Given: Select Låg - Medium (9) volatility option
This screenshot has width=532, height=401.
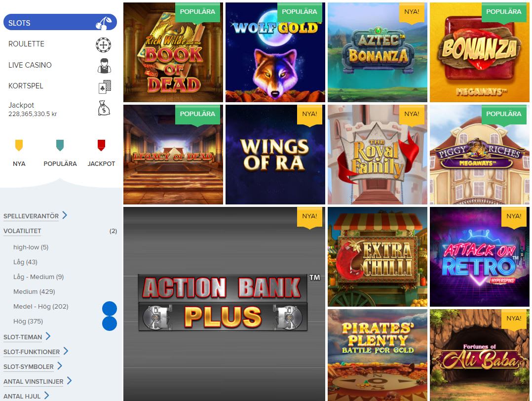Looking at the screenshot, I should [x=38, y=277].
